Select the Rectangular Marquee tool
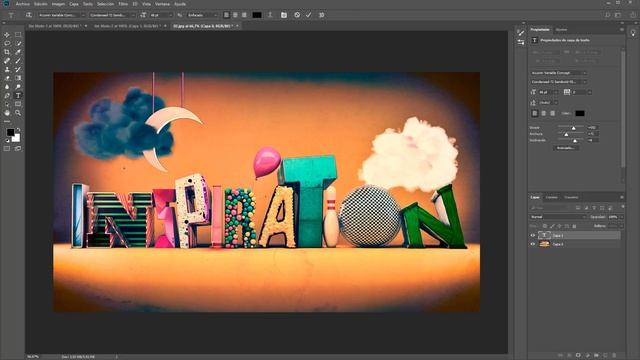 click(18, 35)
